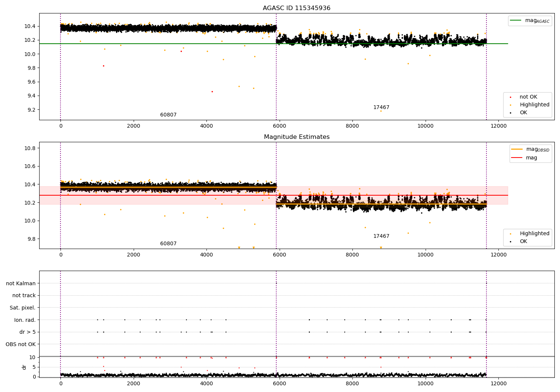560x392 pixels.
Task: Click the 8000 x-tick of Magnitude Estimates plot
Action: [352, 255]
